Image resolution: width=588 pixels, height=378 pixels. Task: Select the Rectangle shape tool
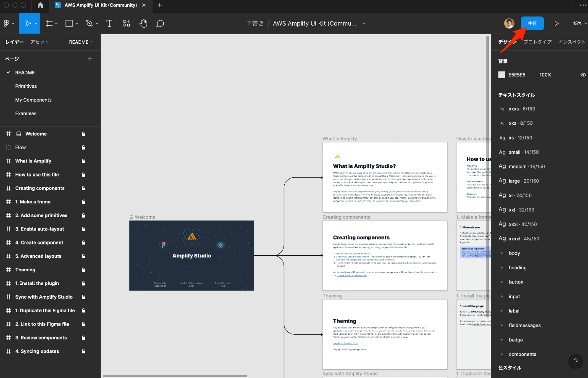[x=69, y=24]
